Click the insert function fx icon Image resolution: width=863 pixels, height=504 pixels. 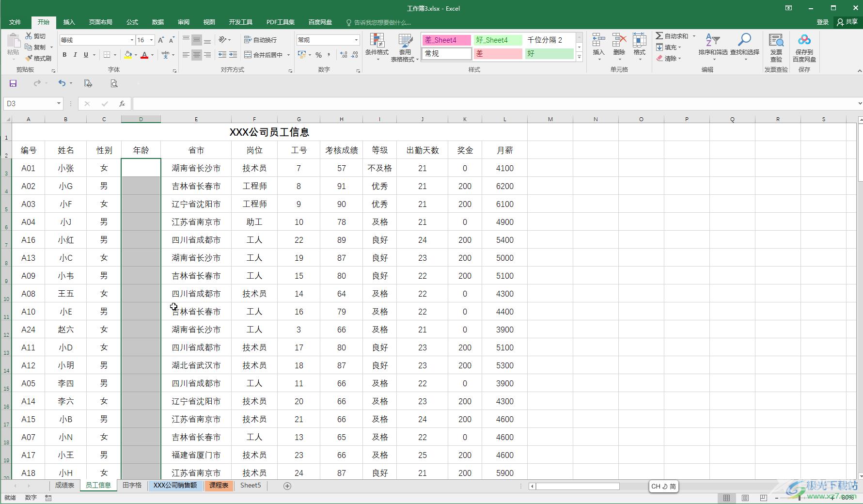(122, 104)
